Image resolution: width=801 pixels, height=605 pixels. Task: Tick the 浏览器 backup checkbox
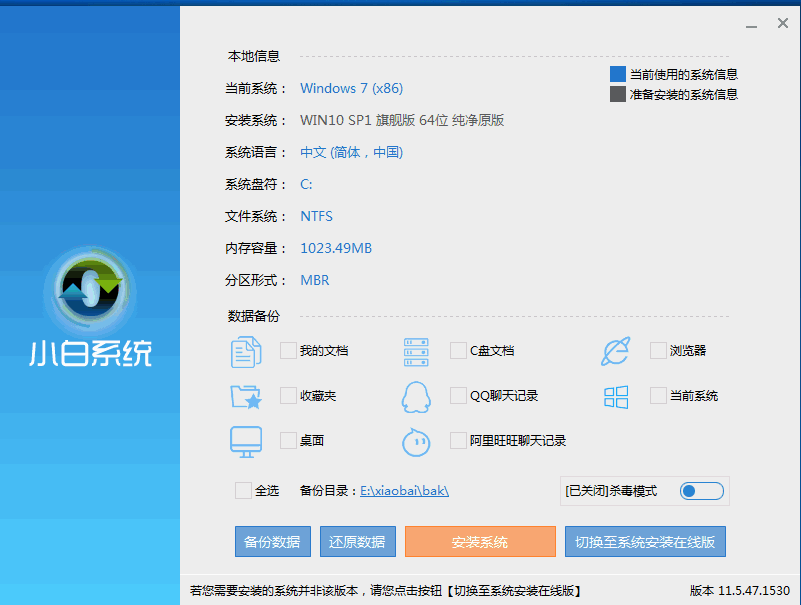(658, 351)
